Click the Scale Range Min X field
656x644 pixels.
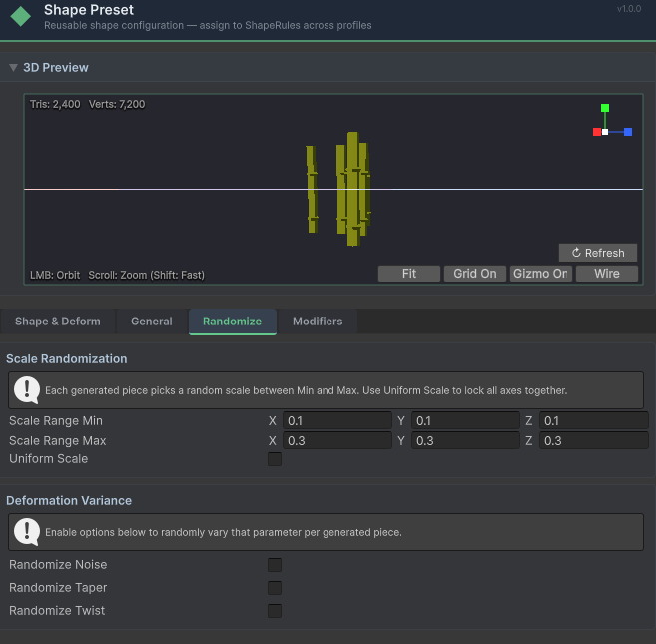pyautogui.click(x=336, y=421)
